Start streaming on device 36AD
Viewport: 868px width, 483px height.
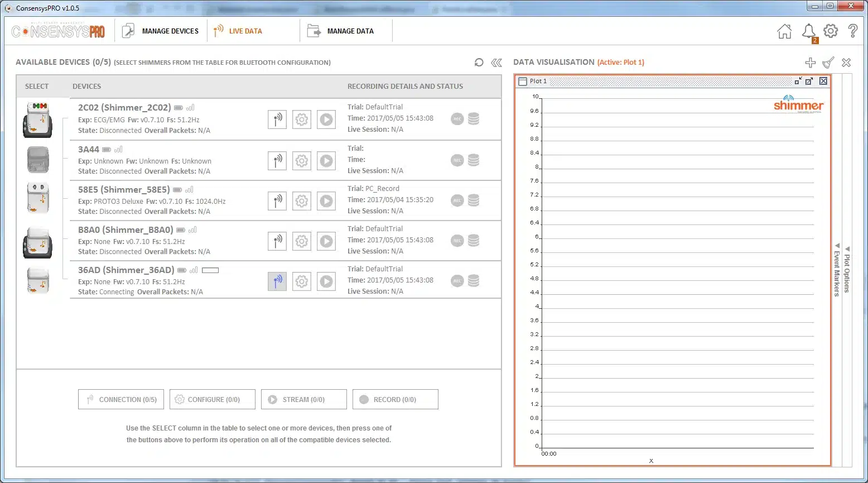[x=326, y=281]
